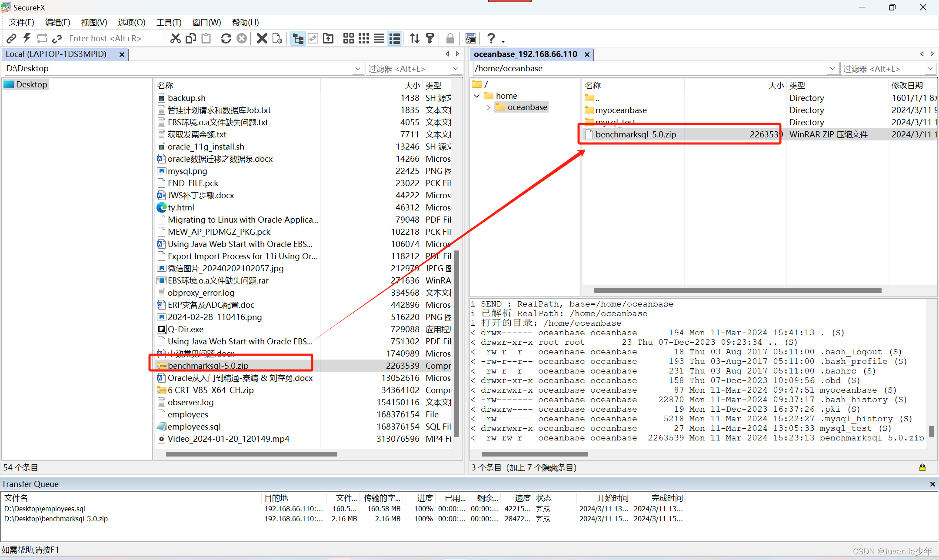939x560 pixels.
Task: Click the Cut scissors icon
Action: (x=175, y=39)
